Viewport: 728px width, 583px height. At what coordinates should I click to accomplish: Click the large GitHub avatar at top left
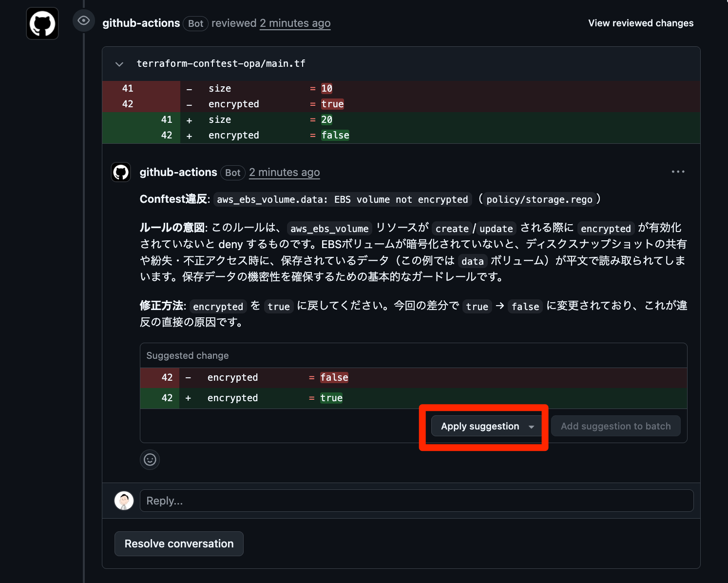point(42,23)
